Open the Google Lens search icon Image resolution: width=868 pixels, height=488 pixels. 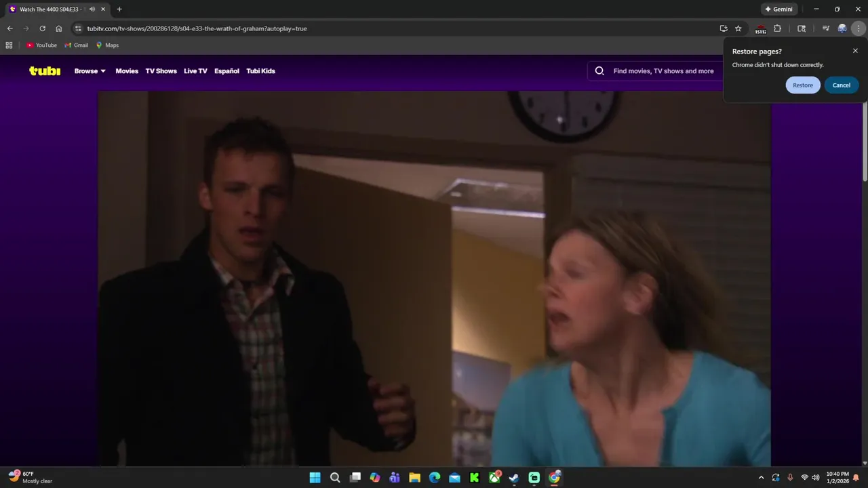point(802,28)
